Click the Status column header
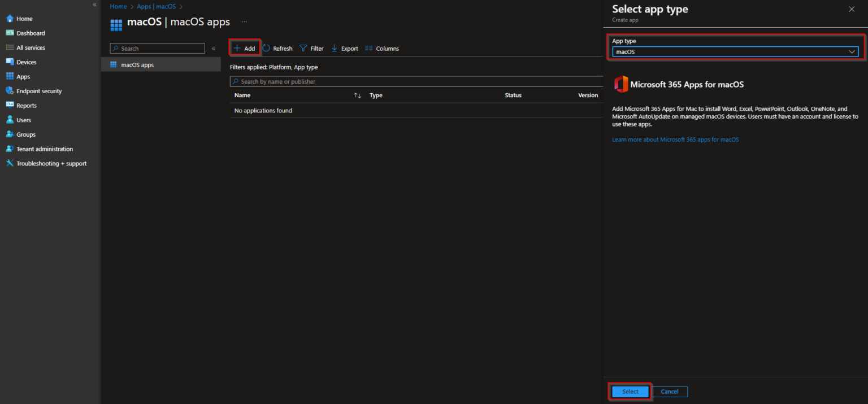 (513, 95)
